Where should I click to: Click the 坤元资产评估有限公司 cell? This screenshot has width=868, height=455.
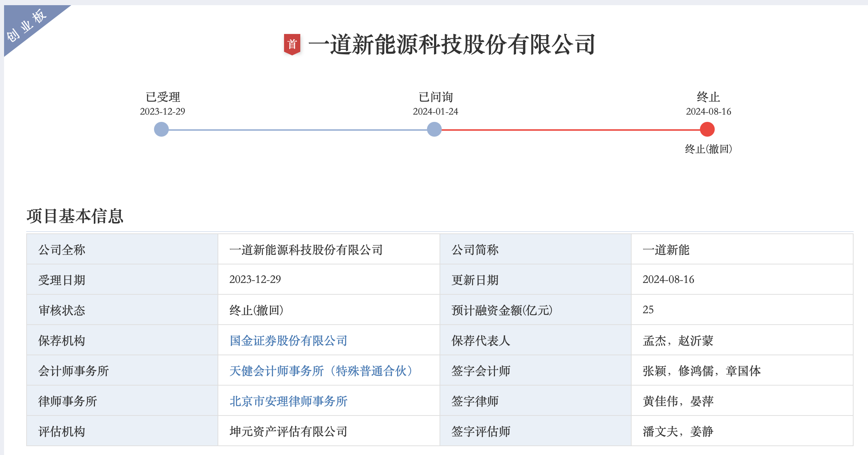[x=288, y=431]
